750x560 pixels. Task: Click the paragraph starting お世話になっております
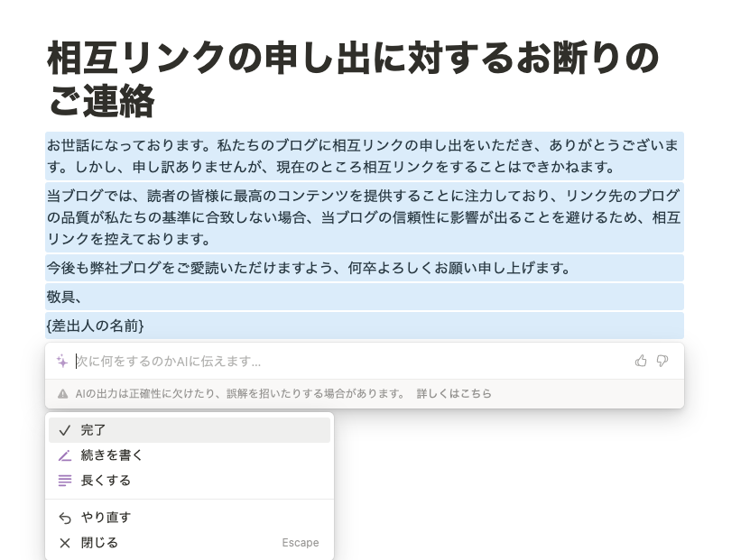(x=365, y=156)
